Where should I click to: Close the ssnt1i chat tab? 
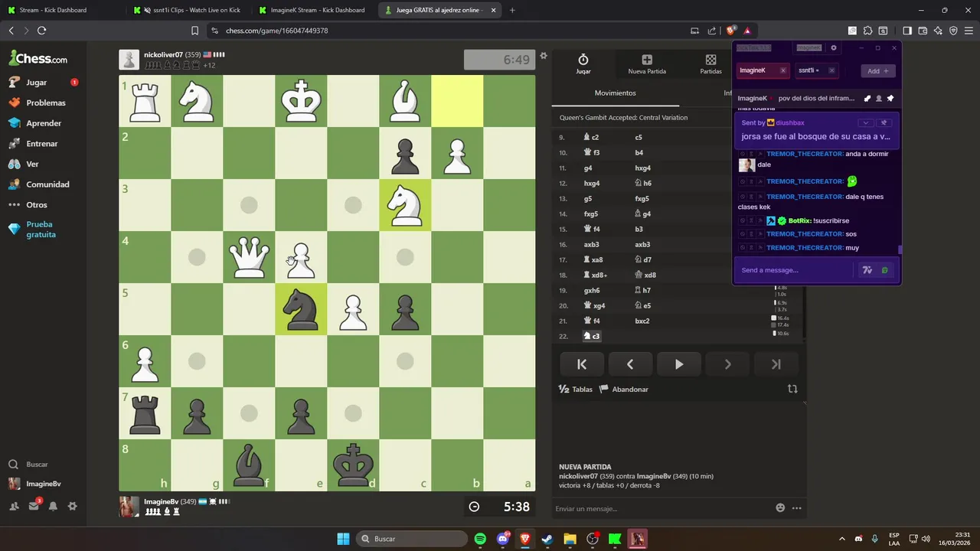(x=831, y=70)
